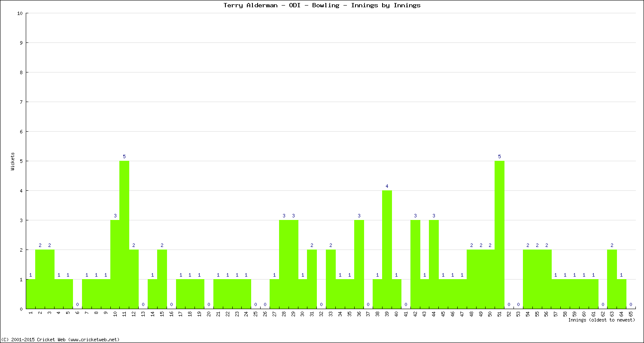Viewport: 644px width, 343px height.
Task: Click the '0' tick on the y-axis
Action: point(21,309)
